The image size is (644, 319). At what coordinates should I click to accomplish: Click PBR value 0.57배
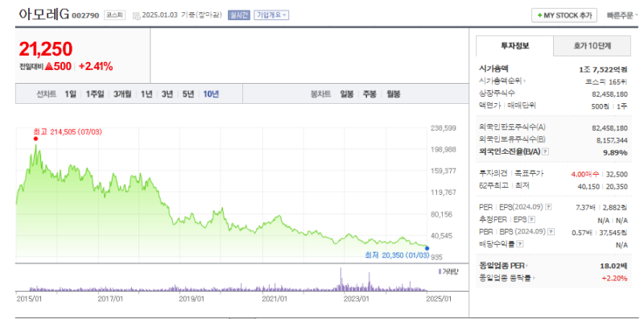pos(581,232)
